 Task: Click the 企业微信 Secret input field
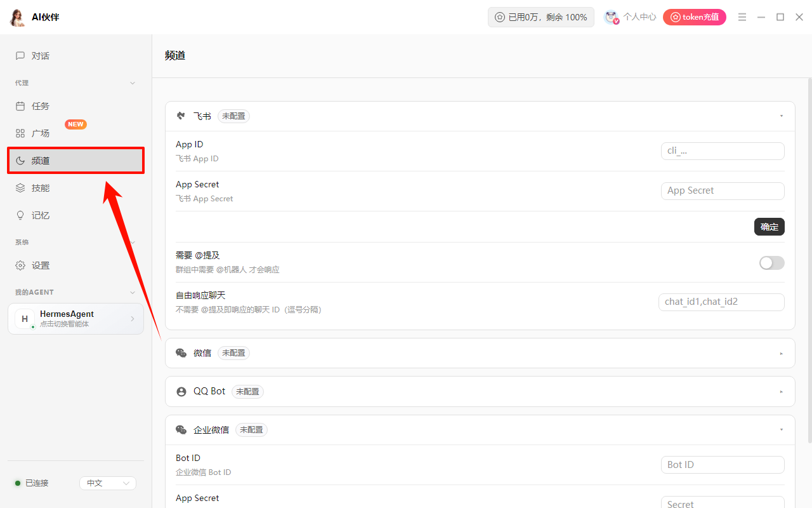(723, 503)
